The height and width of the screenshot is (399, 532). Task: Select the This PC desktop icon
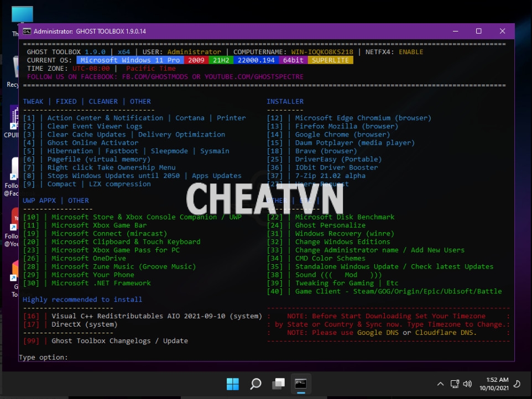click(x=17, y=19)
